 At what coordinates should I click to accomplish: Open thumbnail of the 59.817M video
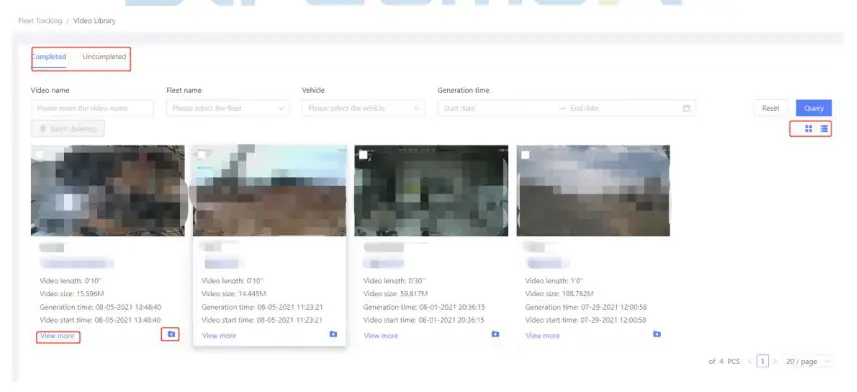coord(431,191)
